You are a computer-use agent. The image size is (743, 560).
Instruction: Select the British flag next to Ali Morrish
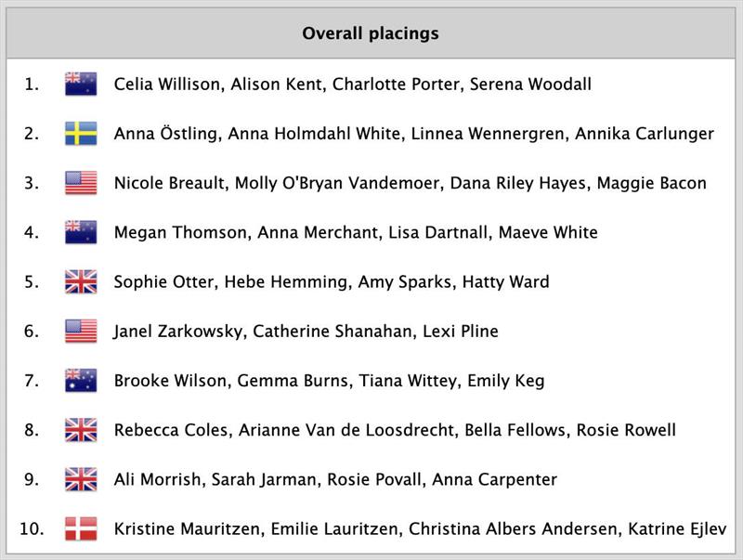[81, 479]
